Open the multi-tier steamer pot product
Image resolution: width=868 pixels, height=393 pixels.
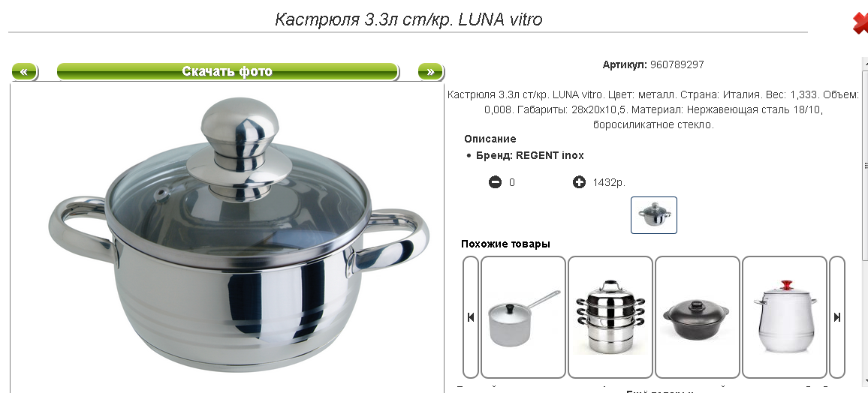pyautogui.click(x=610, y=317)
